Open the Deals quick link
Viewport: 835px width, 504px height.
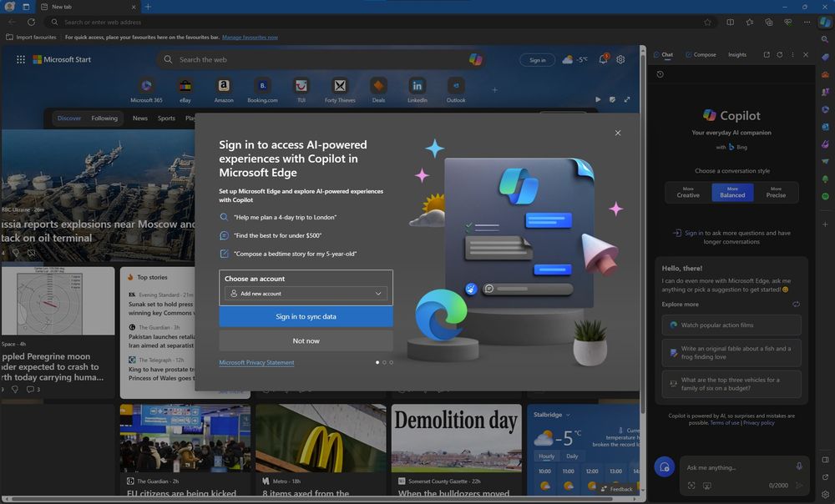click(378, 90)
